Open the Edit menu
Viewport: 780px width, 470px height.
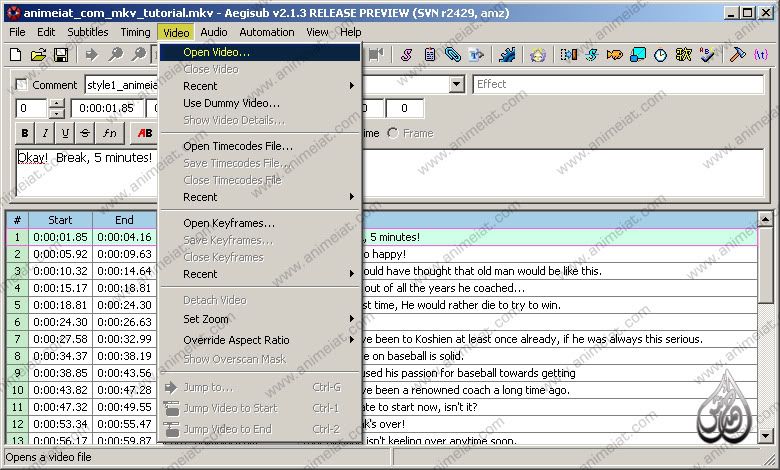pyautogui.click(x=46, y=32)
